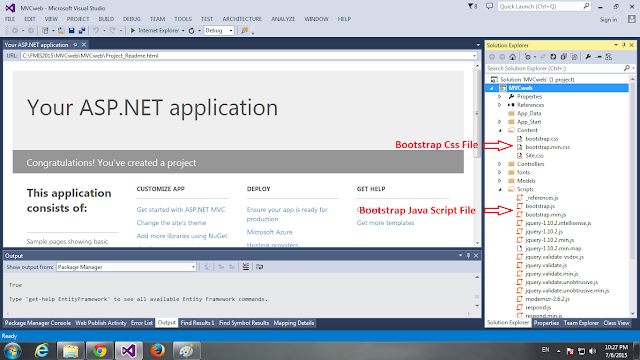Click the Microsoft Azure link
The height and width of the screenshot is (360, 640).
coord(269,232)
